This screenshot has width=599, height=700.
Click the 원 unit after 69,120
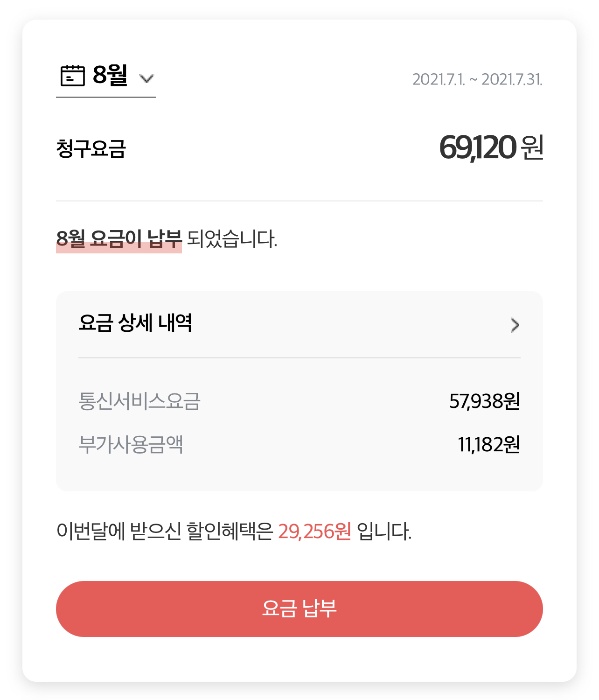pyautogui.click(x=532, y=147)
